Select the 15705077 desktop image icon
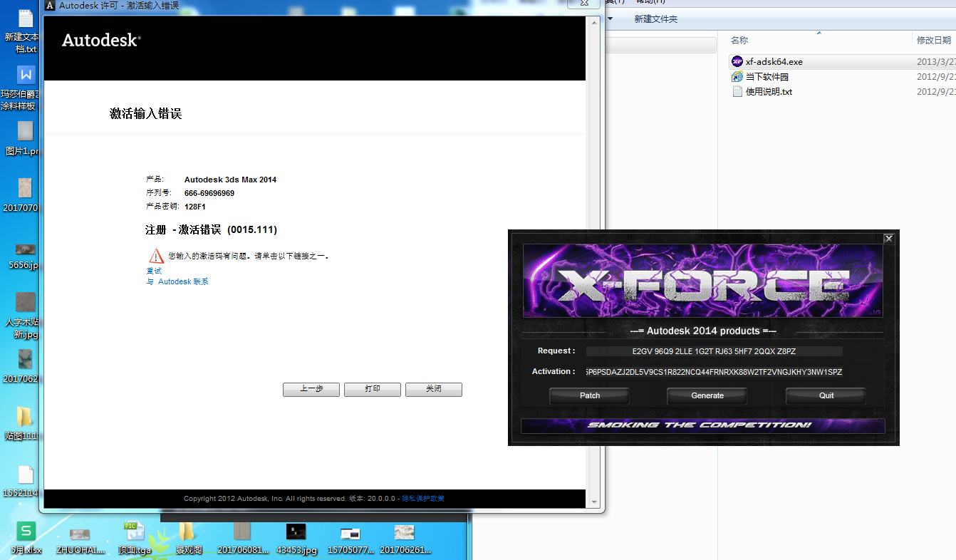The width and height of the screenshot is (956, 560). [350, 533]
